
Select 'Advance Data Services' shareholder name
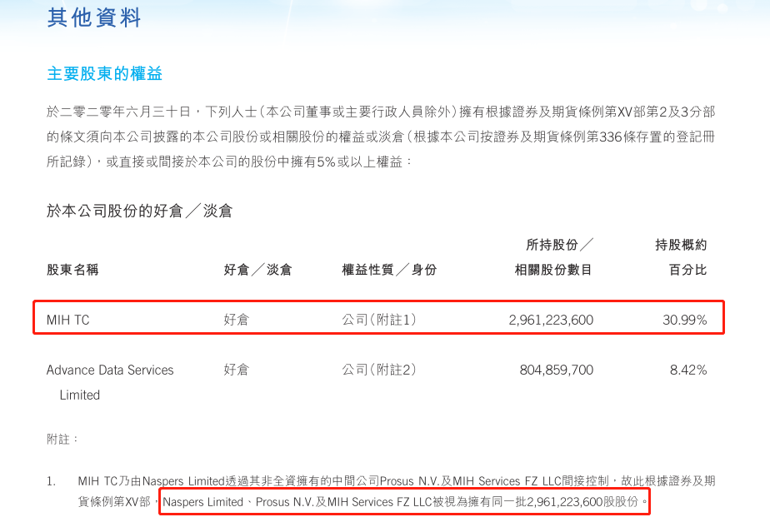[110, 370]
